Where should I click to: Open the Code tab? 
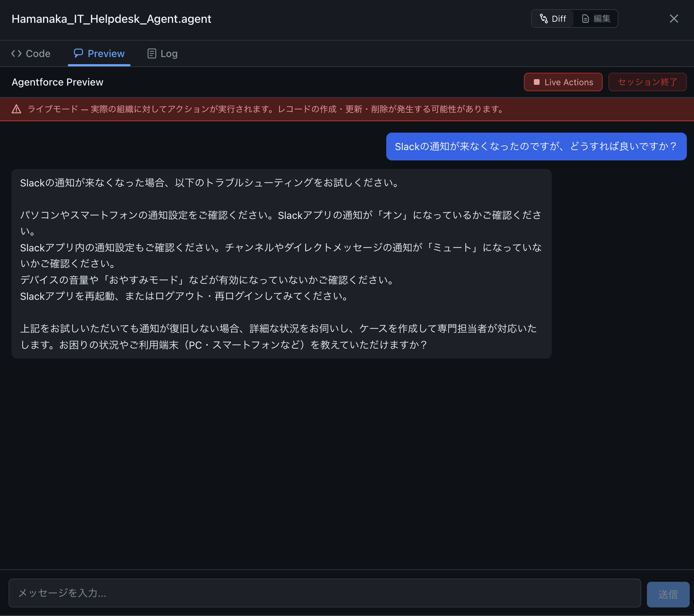tap(38, 53)
